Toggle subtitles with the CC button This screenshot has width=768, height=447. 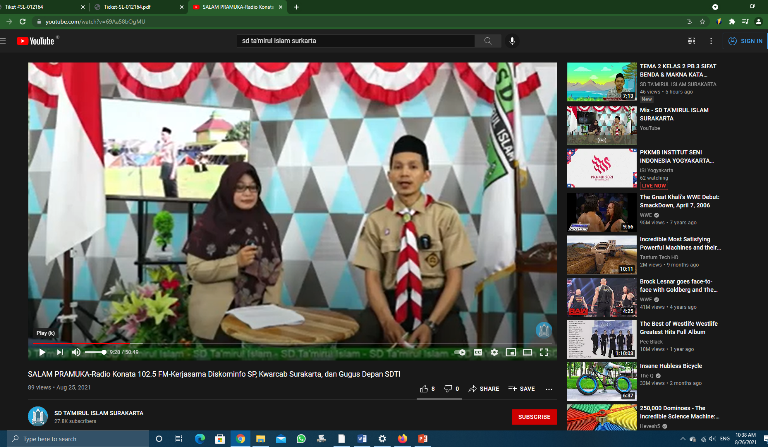click(x=478, y=352)
